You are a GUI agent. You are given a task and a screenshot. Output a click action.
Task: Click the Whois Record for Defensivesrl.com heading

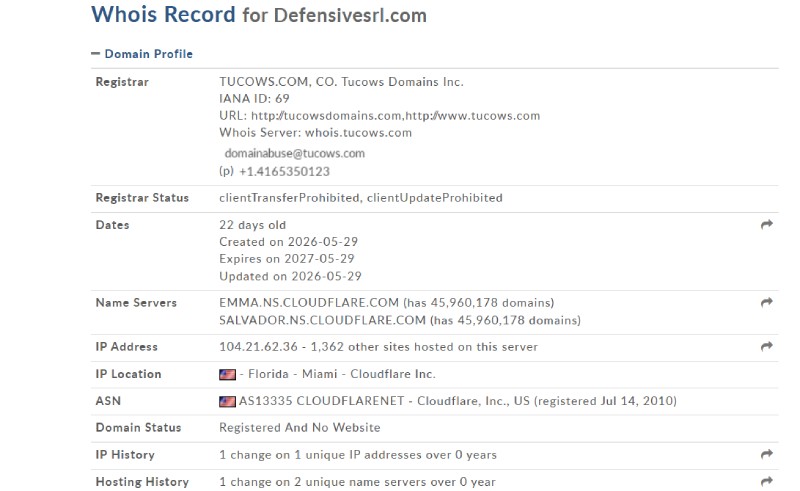[259, 14]
